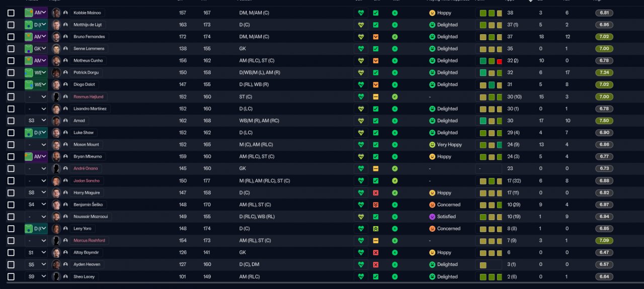Click the yellow dash icon in André Onana's row
Screen dimensions: 644x289
tap(376, 168)
